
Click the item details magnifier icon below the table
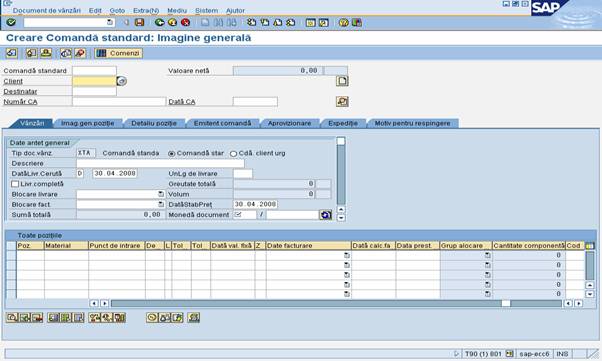click(x=12, y=318)
